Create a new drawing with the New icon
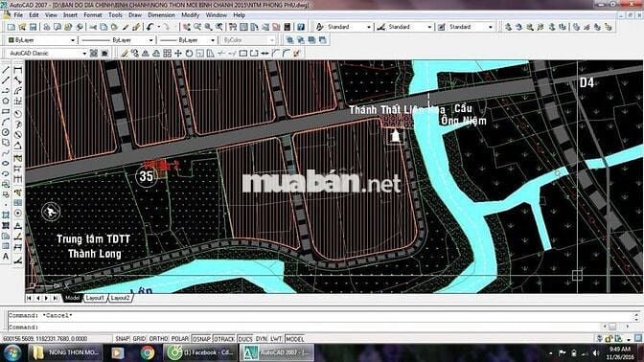 click(x=11, y=27)
